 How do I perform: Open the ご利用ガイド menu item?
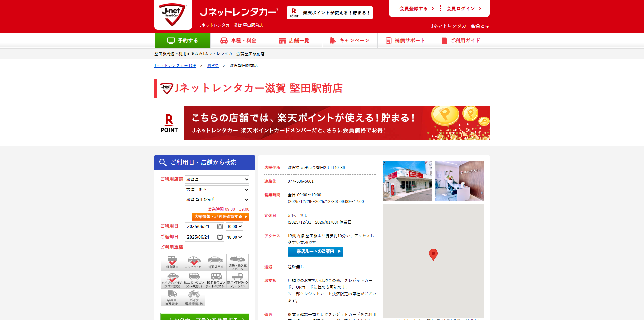coord(461,40)
